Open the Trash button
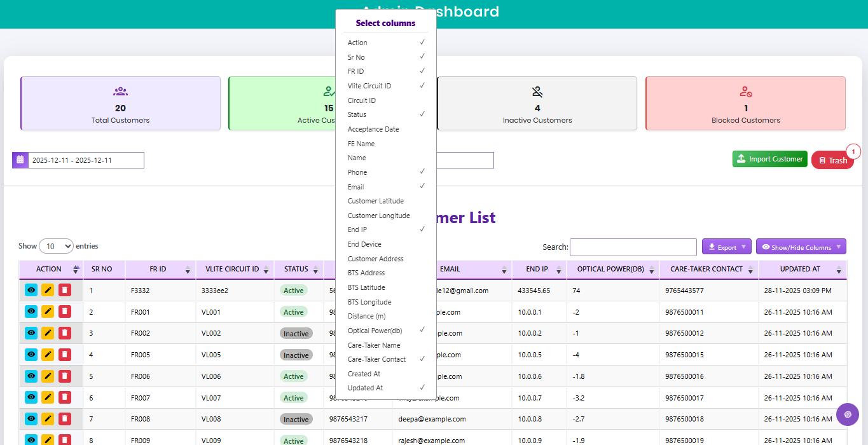Screen dimensions: 868x445 coord(832,160)
